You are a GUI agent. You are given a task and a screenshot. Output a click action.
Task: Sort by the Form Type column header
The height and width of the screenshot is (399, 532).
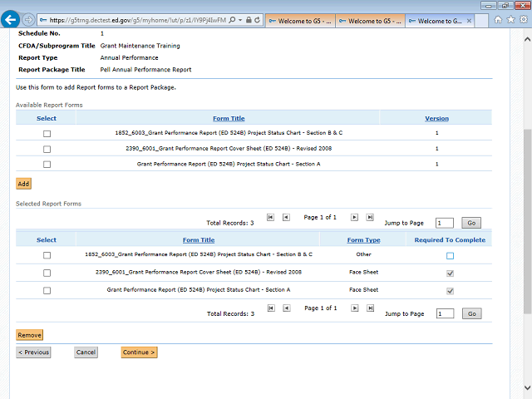363,240
